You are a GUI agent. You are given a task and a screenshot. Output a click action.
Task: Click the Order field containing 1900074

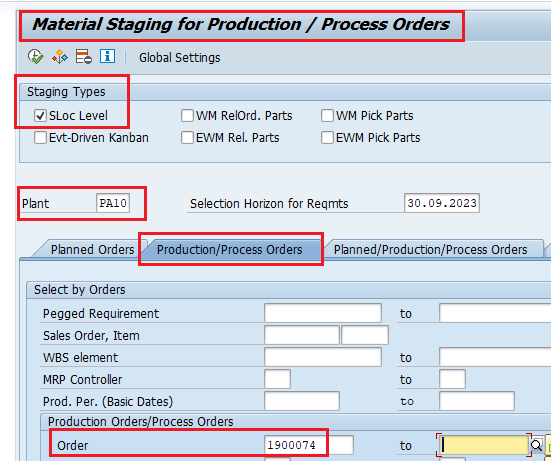coord(309,445)
